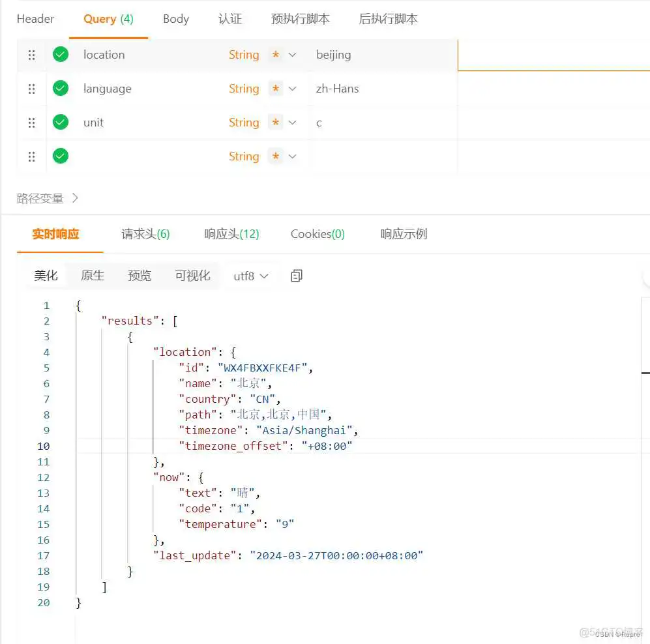Click the "code" key on line 14
This screenshot has width=650, height=644.
[198, 508]
